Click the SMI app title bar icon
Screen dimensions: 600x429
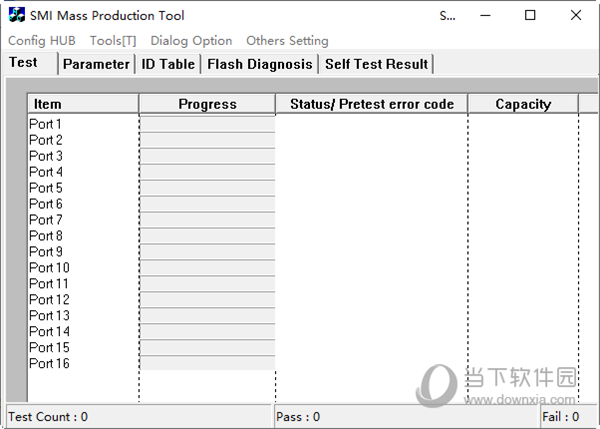click(15, 15)
